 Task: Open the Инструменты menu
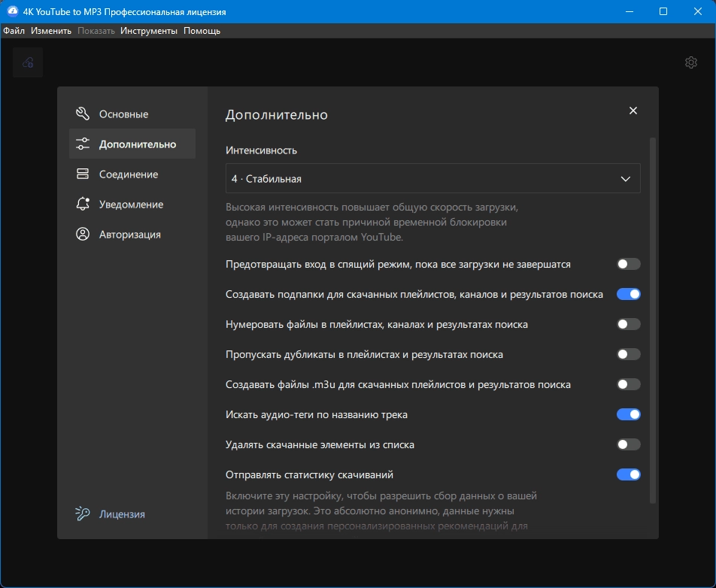click(x=149, y=31)
